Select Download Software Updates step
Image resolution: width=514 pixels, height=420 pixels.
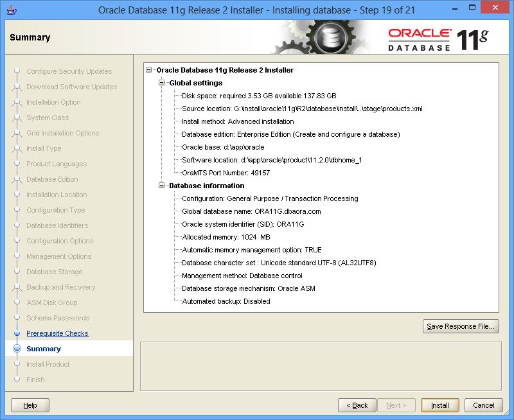point(72,87)
